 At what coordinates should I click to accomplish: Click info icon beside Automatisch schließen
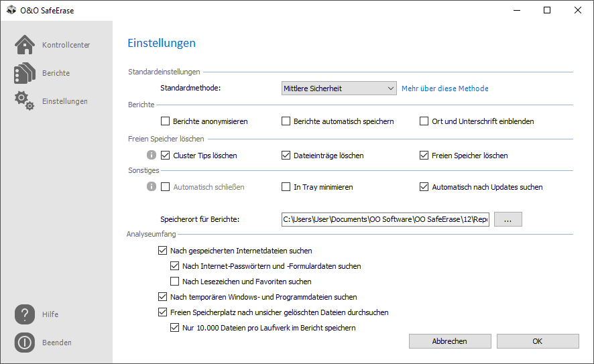coord(152,187)
